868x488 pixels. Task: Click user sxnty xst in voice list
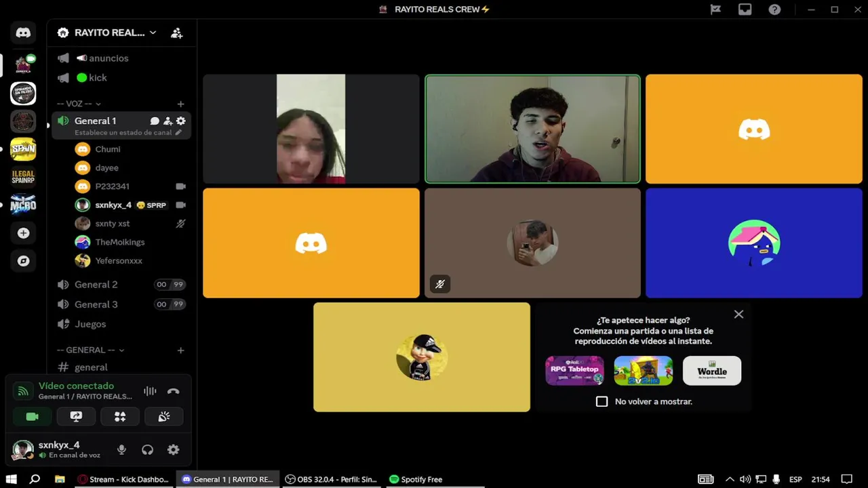[x=130, y=224]
